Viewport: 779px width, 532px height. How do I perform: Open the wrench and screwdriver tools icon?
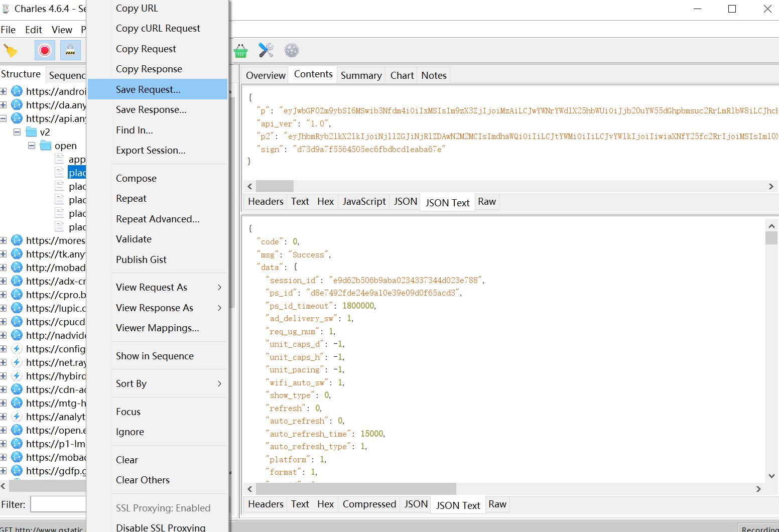click(x=266, y=50)
